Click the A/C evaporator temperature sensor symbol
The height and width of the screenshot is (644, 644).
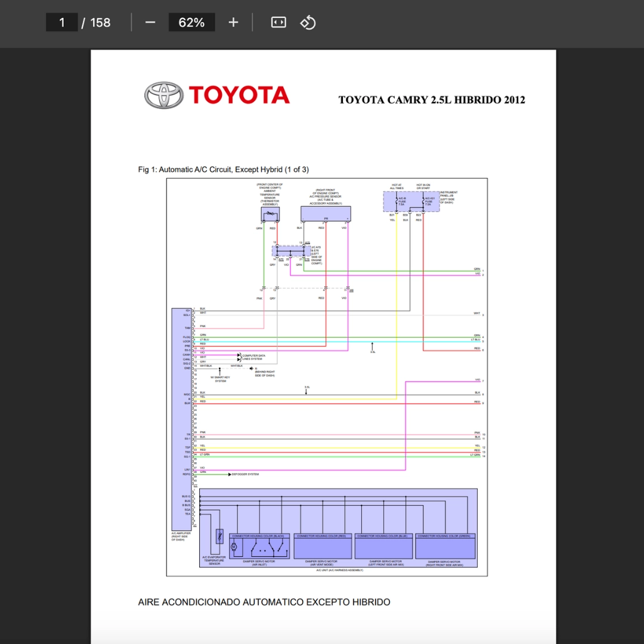coord(219,535)
